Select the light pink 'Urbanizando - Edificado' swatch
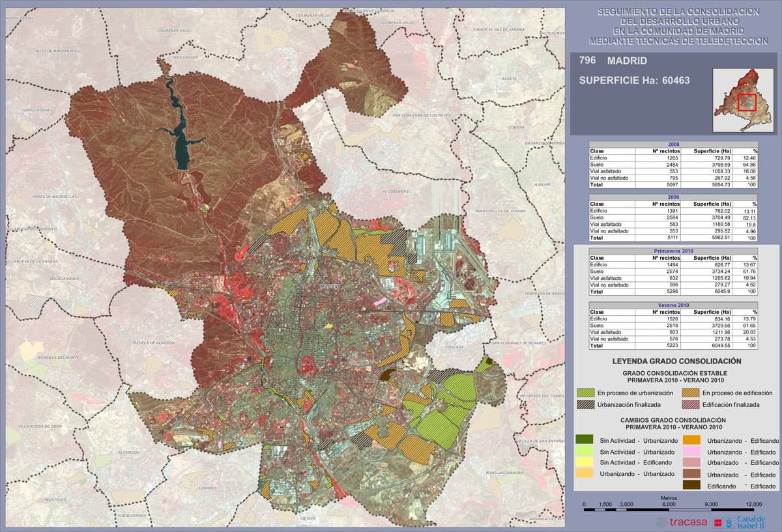The image size is (782, 532). 691,452
